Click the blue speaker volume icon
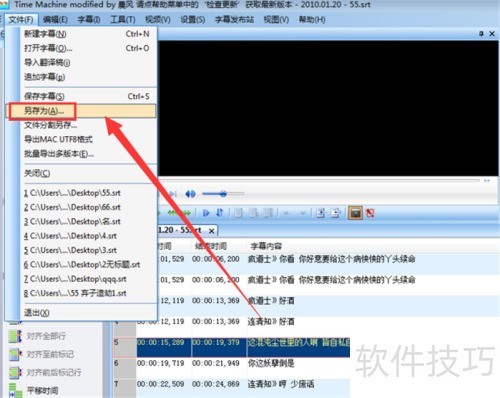 coord(190,194)
